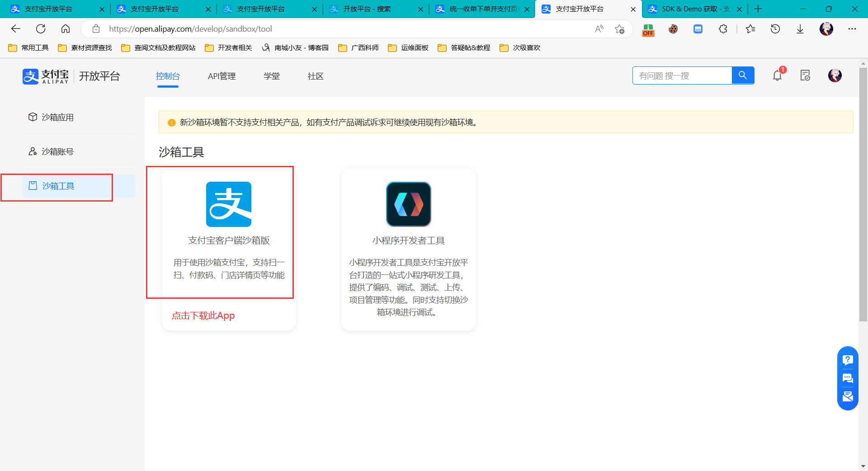Open the chat message floating icon
This screenshot has width=868, height=471.
(848, 378)
